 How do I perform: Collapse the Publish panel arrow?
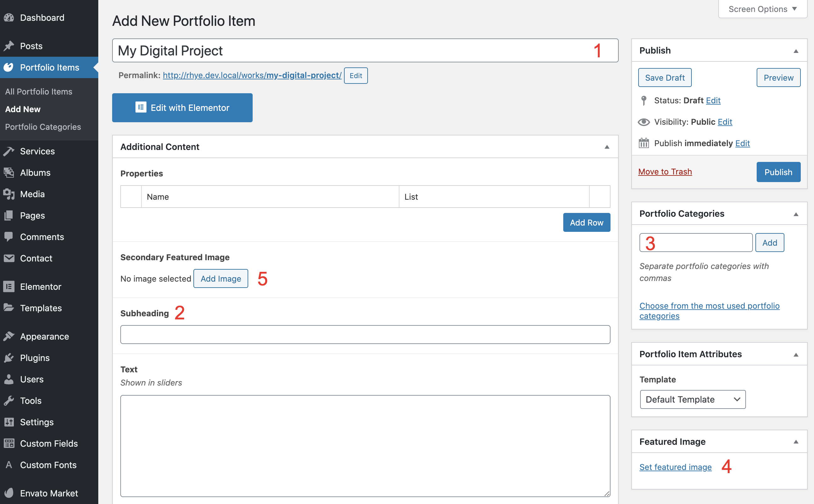(796, 51)
